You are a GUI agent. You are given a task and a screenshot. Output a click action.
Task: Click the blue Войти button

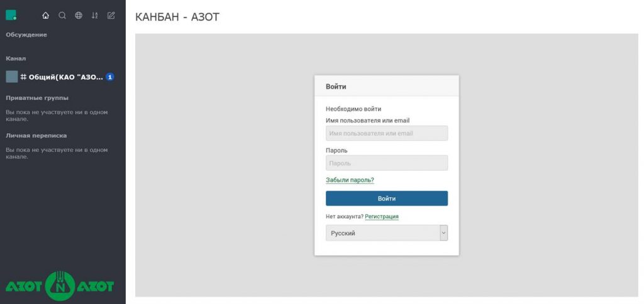pyautogui.click(x=387, y=198)
